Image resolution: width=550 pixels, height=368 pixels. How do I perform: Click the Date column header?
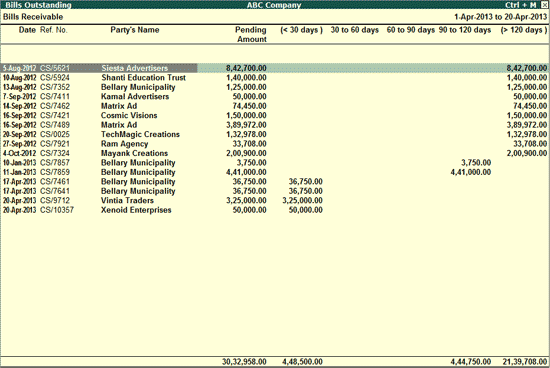27,30
